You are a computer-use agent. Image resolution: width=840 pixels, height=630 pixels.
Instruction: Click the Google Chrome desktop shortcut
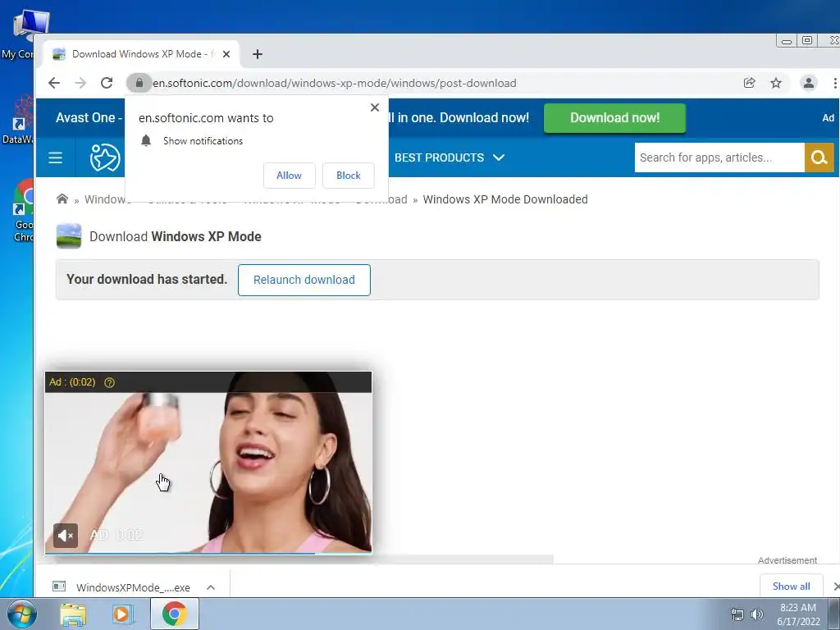point(21,212)
